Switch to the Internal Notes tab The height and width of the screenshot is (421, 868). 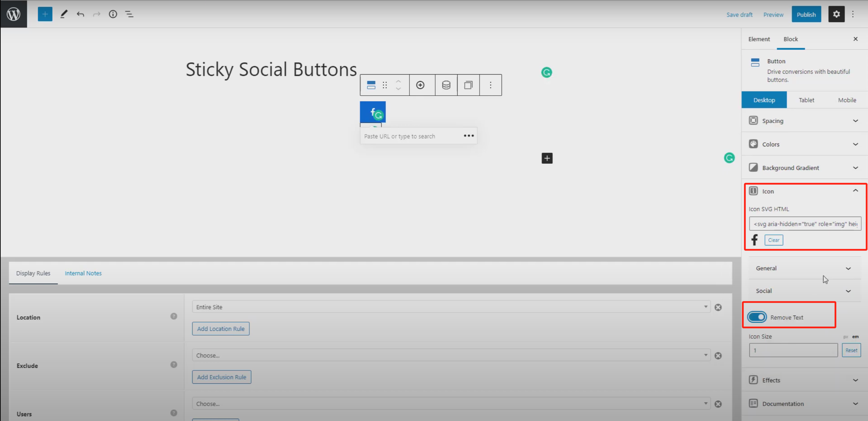[x=83, y=273]
